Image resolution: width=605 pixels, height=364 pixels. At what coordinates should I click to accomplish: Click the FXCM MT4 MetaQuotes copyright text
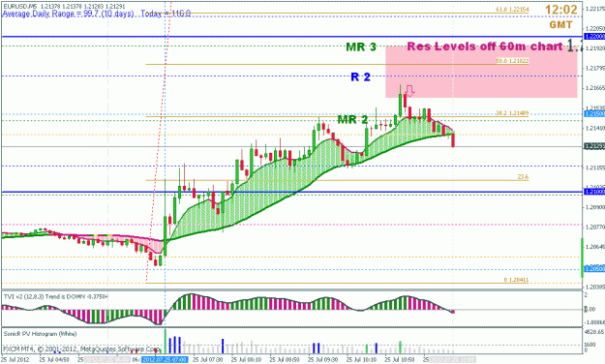click(x=80, y=349)
